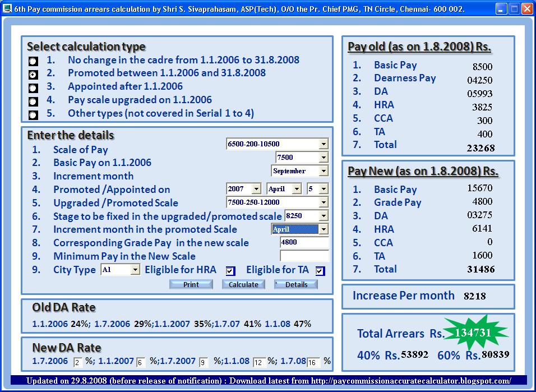
Task: Click the 1.1.2007 new DA rate field
Action: point(141,362)
